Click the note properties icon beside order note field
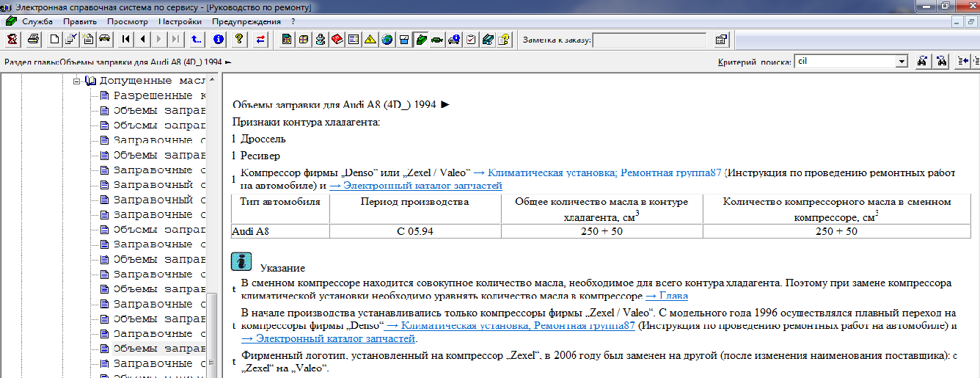Image resolution: width=980 pixels, height=378 pixels. pyautogui.click(x=721, y=40)
